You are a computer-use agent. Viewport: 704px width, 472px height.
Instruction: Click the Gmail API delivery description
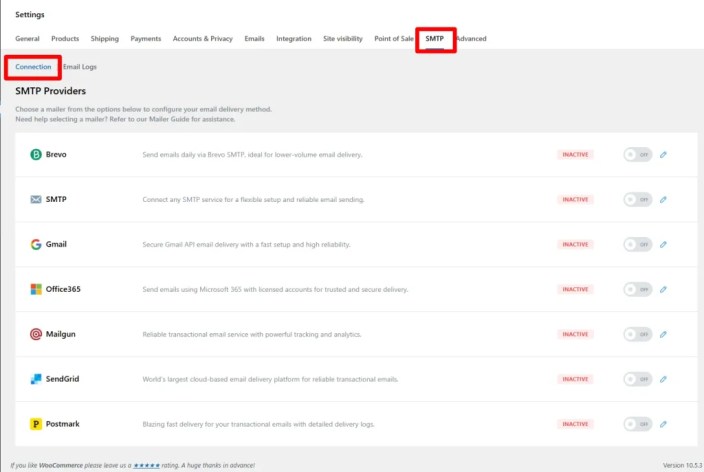coord(246,245)
